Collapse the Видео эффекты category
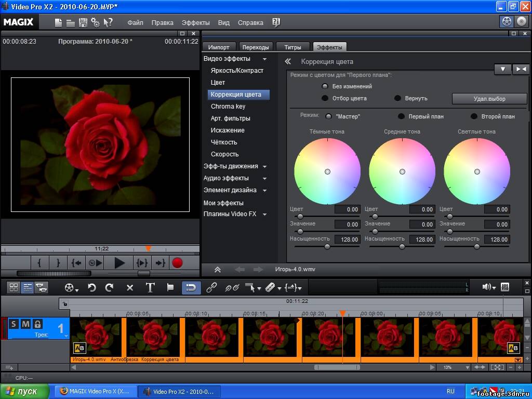 pos(264,59)
